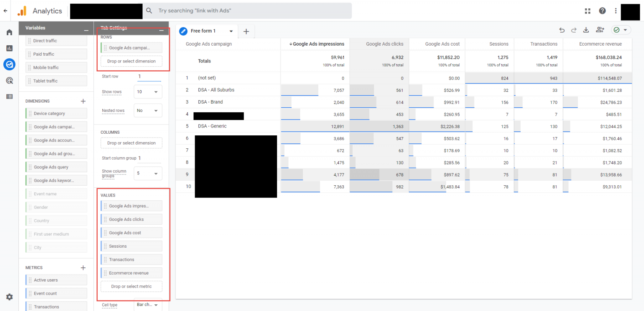Download the exploration data

586,30
